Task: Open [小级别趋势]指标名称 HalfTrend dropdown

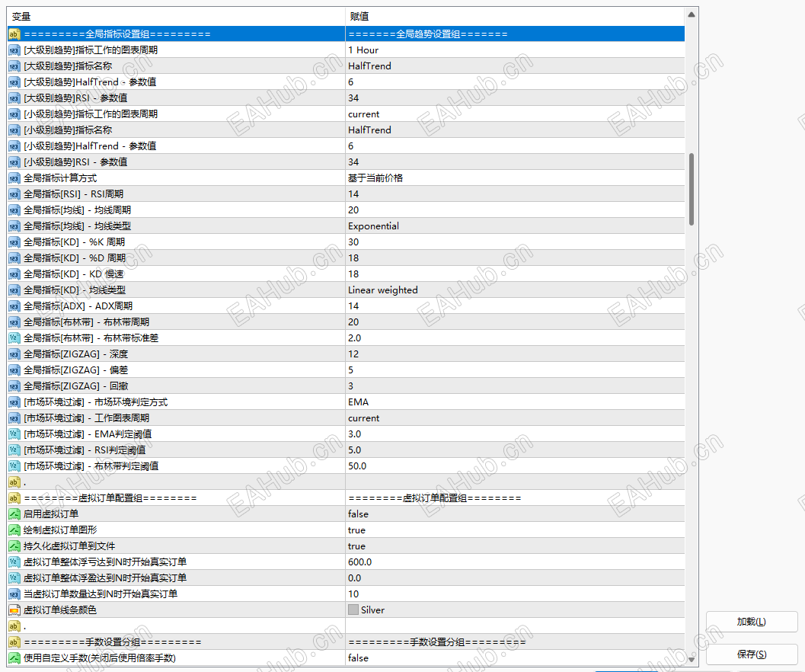Action: pos(515,130)
